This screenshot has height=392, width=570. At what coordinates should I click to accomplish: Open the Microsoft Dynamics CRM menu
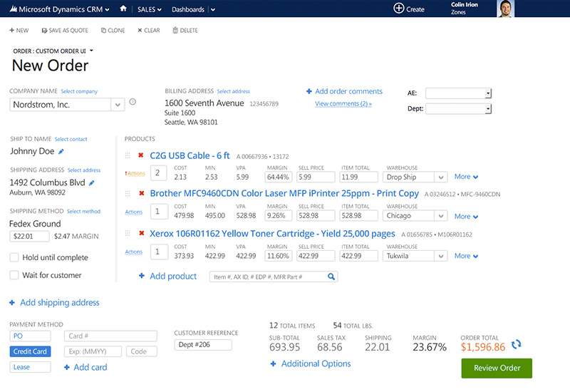click(x=107, y=10)
